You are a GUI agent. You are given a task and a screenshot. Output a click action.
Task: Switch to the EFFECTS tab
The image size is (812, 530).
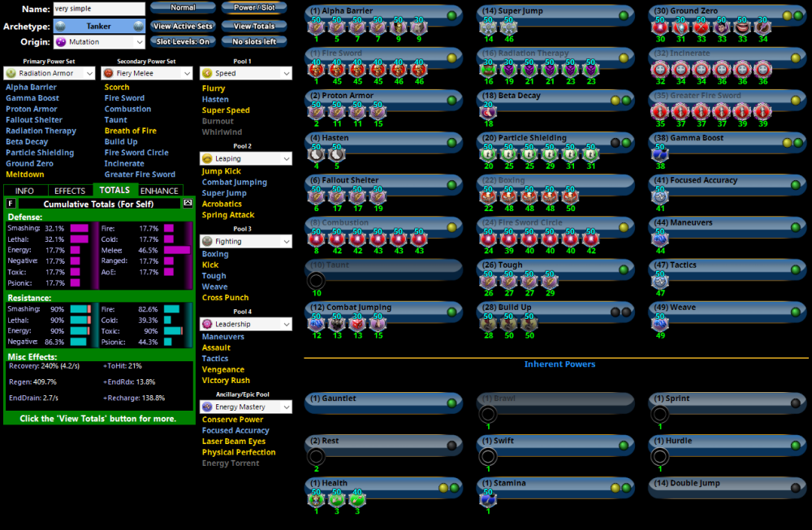click(70, 191)
